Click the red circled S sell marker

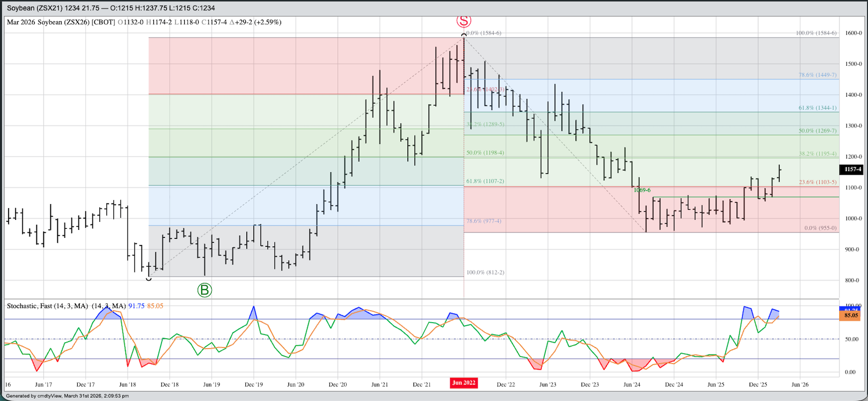tap(464, 21)
